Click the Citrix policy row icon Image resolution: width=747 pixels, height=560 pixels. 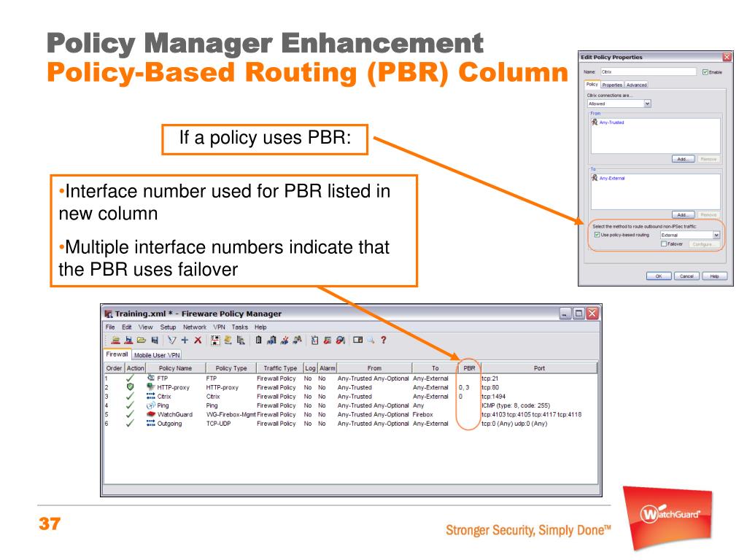pos(151,396)
